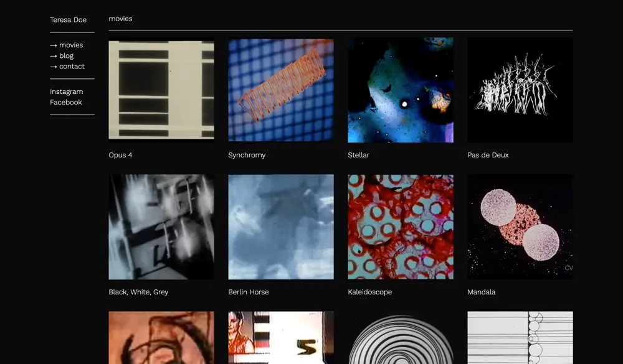
Task: View the Pas de Deux thumbnail image
Action: [x=520, y=90]
